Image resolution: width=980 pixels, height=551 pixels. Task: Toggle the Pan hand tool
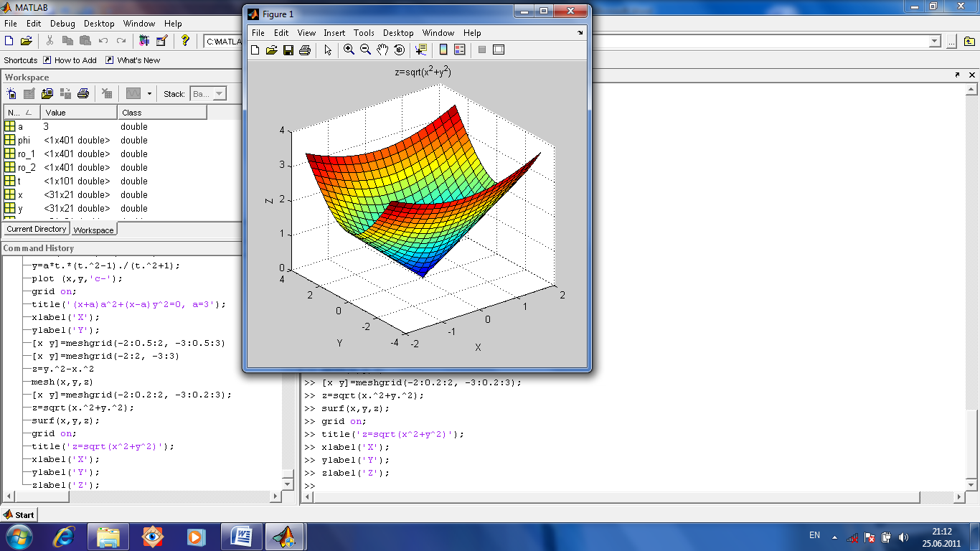click(x=382, y=50)
